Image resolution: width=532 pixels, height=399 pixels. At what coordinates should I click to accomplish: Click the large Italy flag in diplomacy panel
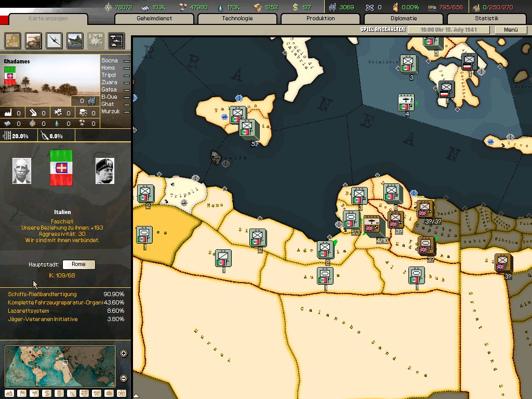pyautogui.click(x=61, y=168)
